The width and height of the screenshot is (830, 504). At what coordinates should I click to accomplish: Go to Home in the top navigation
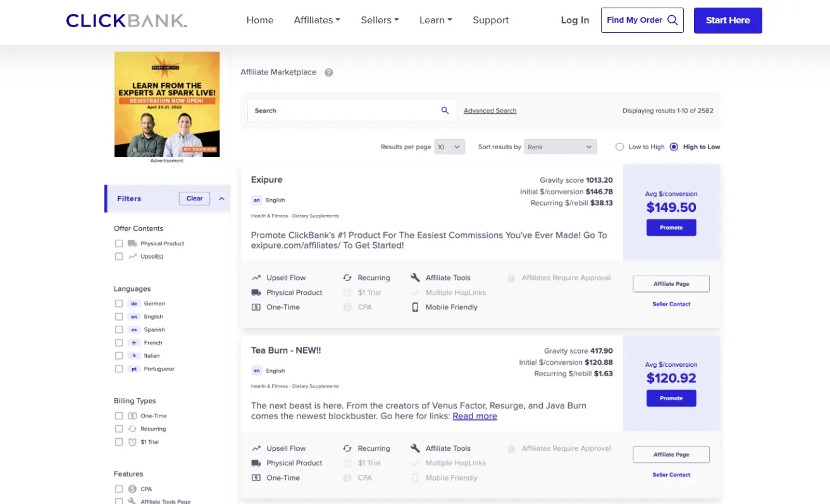[x=260, y=20]
